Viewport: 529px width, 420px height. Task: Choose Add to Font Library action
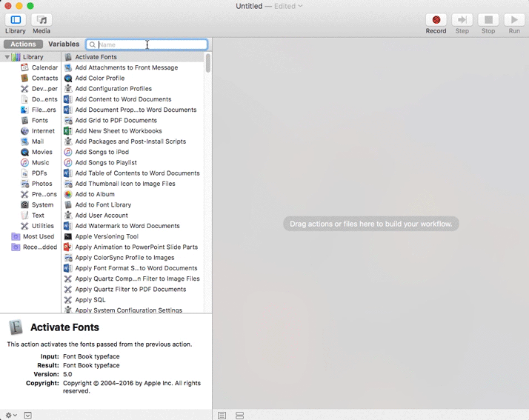click(x=133, y=204)
